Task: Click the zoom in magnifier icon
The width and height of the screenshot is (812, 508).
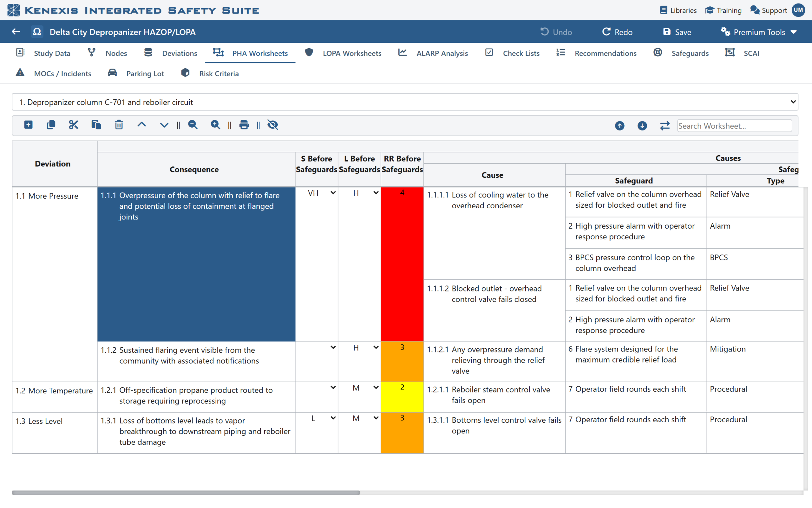Action: tap(215, 125)
